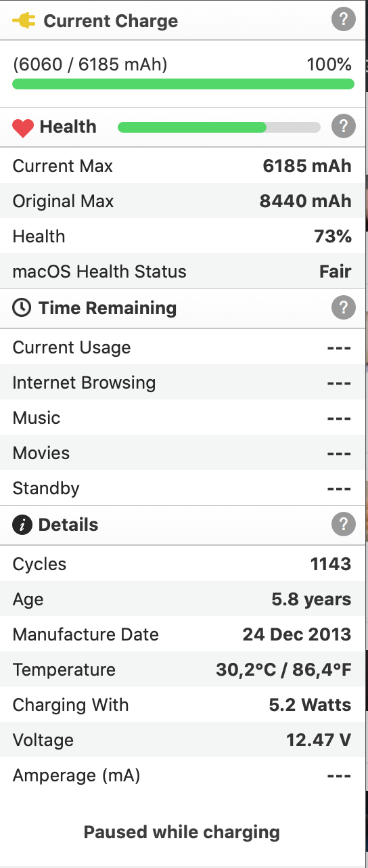Viewport: 368px width, 868px height.
Task: Select the Current Max row
Action: [183, 166]
